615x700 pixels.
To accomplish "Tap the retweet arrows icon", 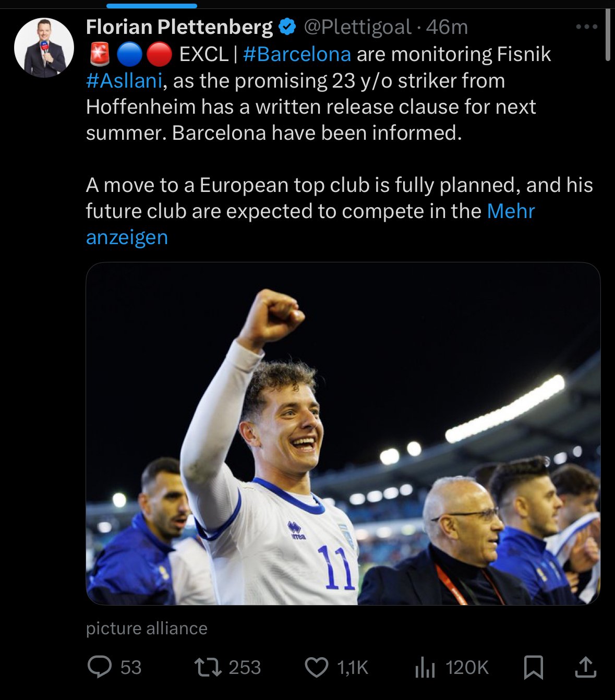I will (x=208, y=667).
